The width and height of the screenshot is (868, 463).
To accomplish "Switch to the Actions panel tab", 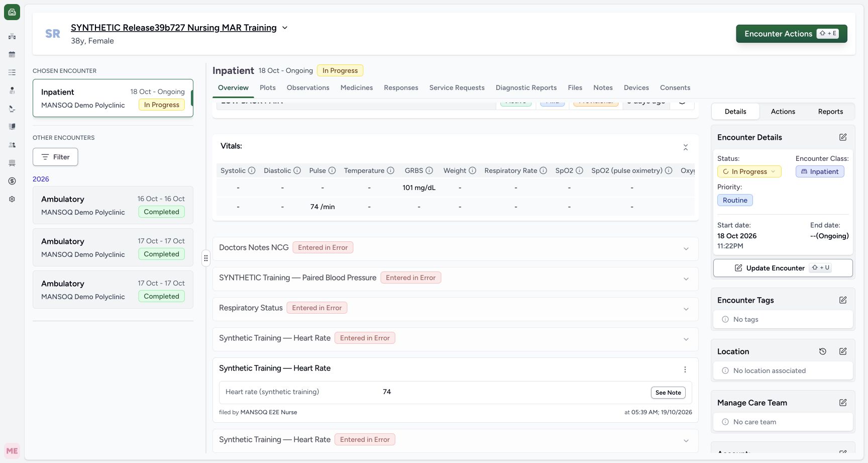I will pos(783,112).
